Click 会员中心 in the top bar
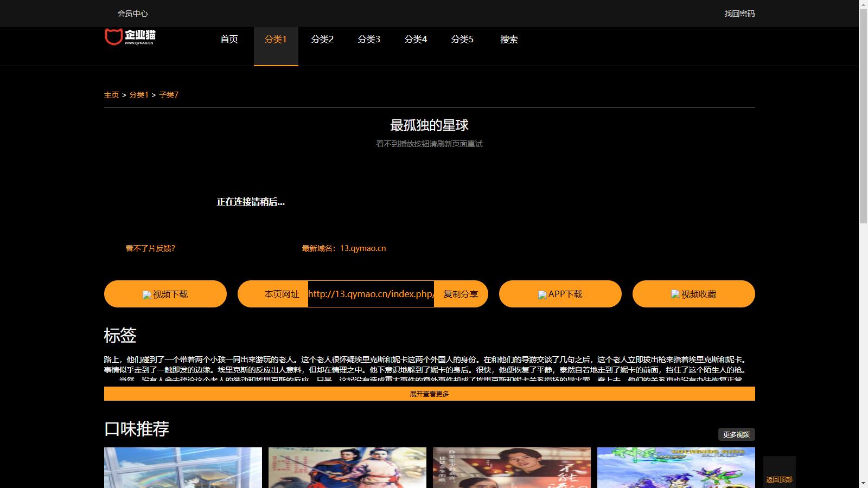 [132, 13]
